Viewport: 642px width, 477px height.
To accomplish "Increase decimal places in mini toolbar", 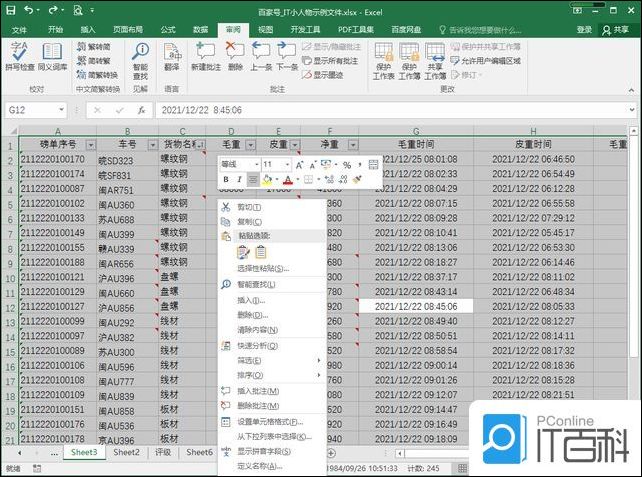I will [x=330, y=179].
